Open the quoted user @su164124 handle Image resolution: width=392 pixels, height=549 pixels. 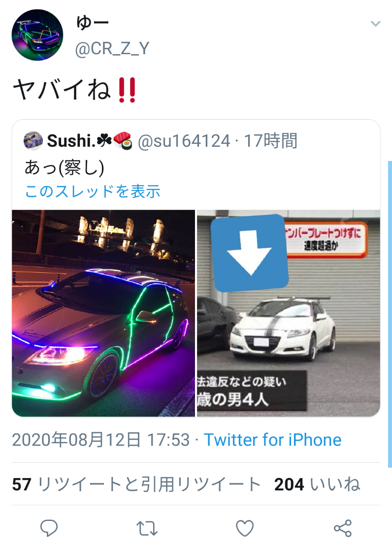(x=184, y=141)
